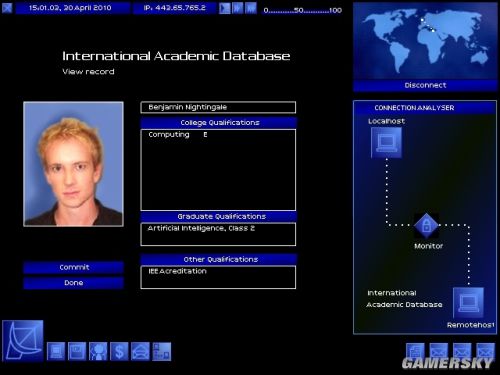Click the IP 442.65.765.2 display
The width and height of the screenshot is (500, 375).
(x=175, y=8)
